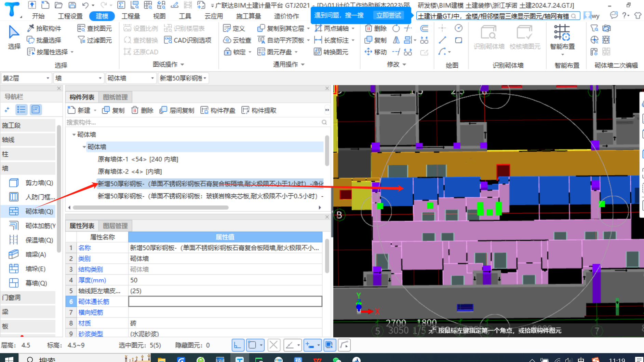The image size is (644, 362).
Task: Switch to 图层管理 tab
Action: [116, 226]
